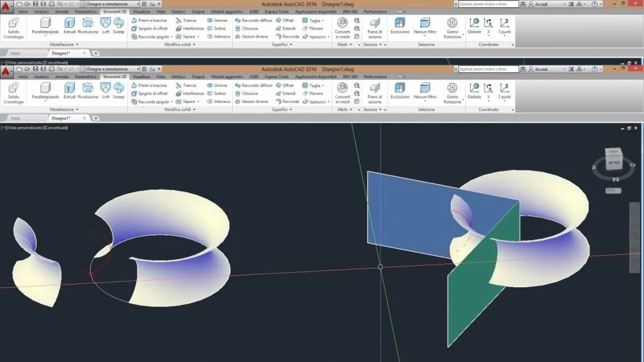Click Solido Cronologia in lower AutoCAD window
The image size is (644, 362).
tap(14, 93)
